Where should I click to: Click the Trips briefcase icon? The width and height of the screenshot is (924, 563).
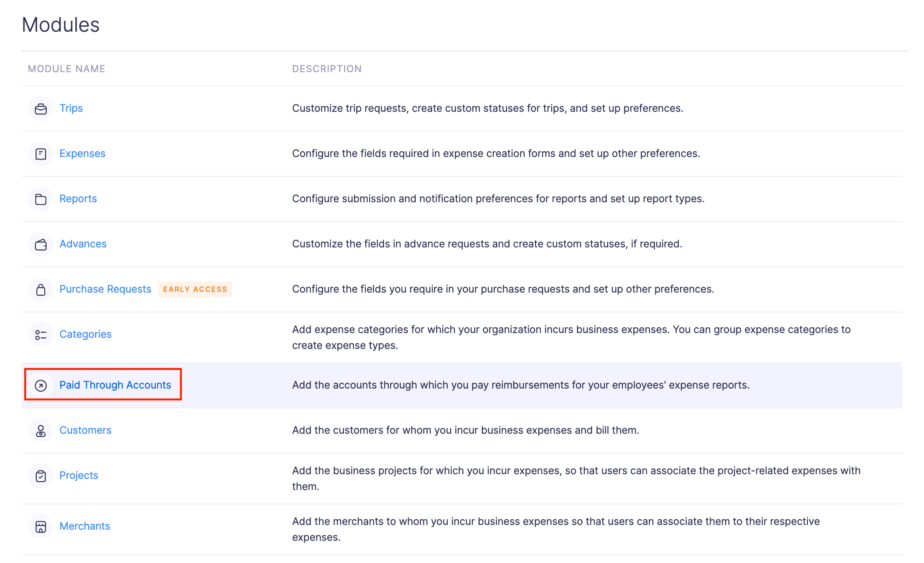(x=41, y=109)
